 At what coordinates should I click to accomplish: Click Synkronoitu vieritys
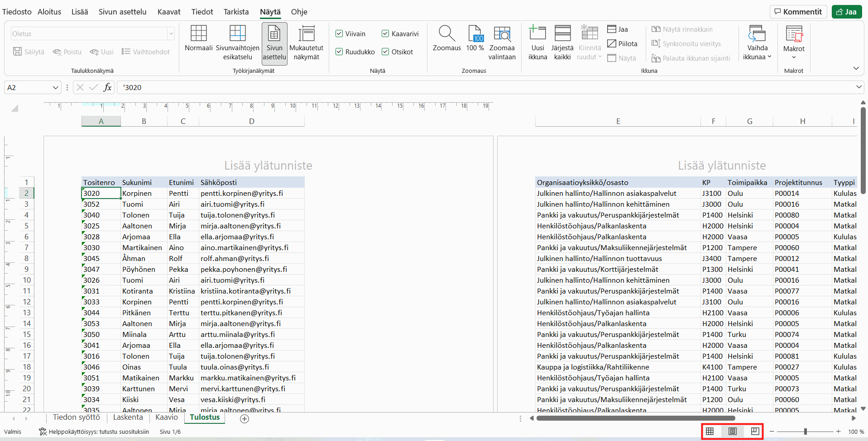[x=686, y=44]
